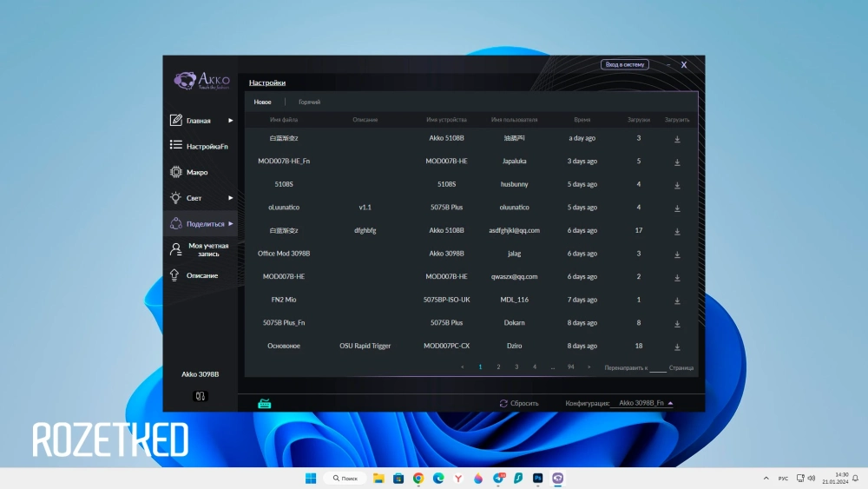Switch to the Горячий tab
Viewport: 868px width, 489px height.
309,102
